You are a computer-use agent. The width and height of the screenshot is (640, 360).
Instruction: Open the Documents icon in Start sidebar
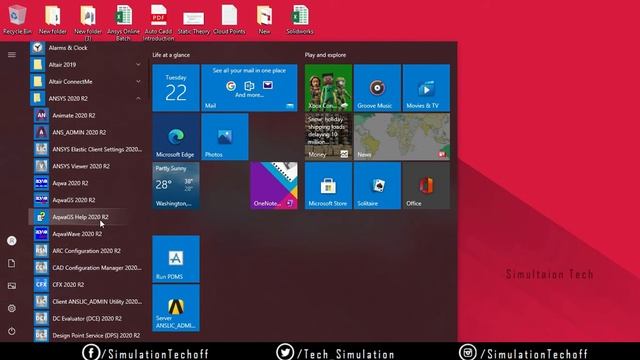coord(12,263)
